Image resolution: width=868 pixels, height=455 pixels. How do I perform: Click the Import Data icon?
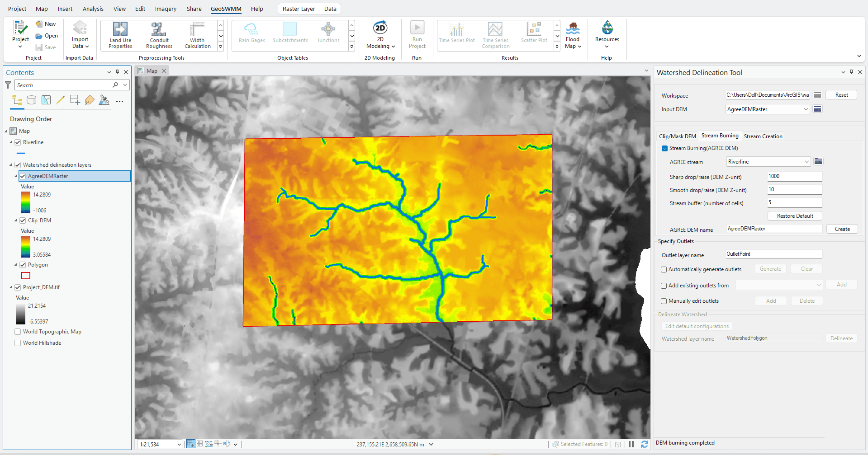pos(80,28)
